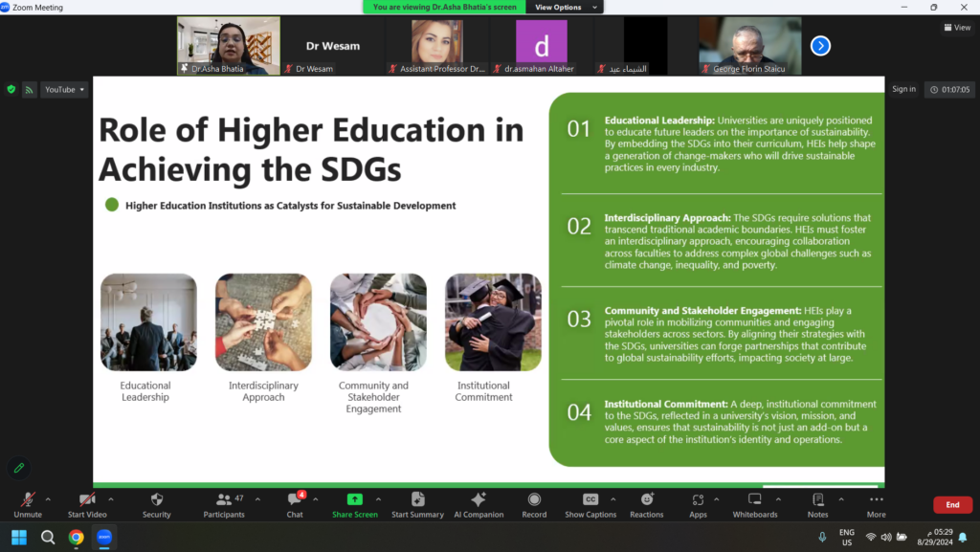Click the red End meeting button
The image size is (980, 552).
tap(952, 504)
